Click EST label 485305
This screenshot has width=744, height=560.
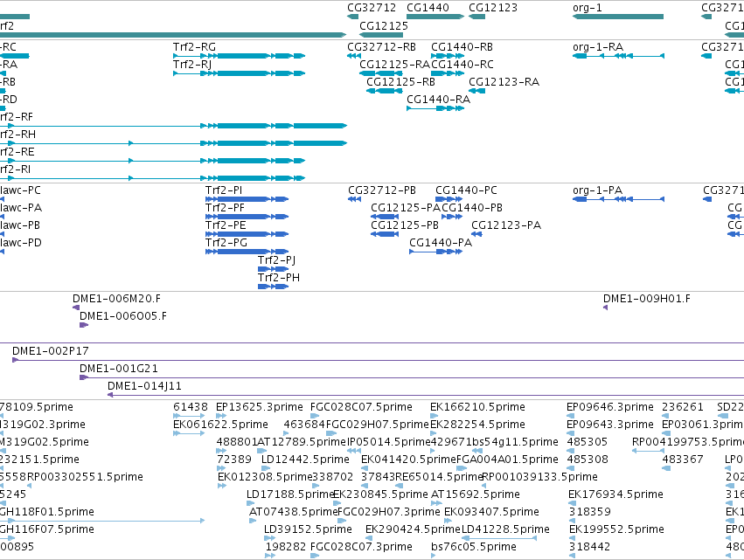click(587, 442)
